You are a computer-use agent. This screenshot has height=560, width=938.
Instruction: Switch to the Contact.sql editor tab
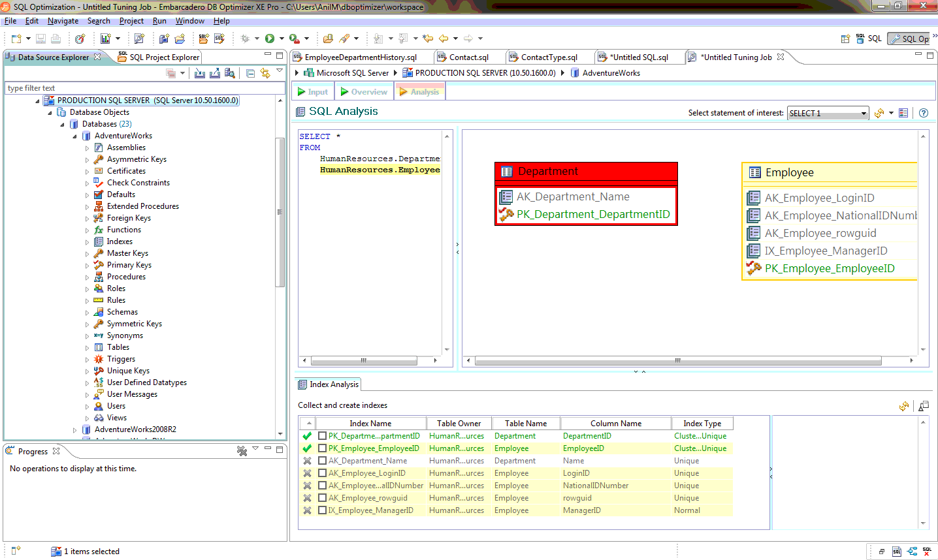point(463,57)
